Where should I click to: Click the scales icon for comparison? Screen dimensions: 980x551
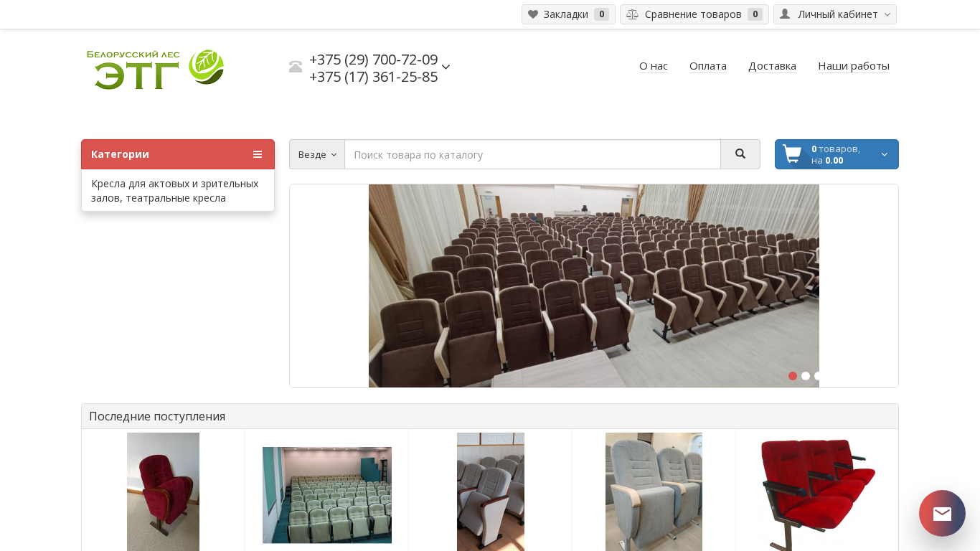tap(632, 14)
